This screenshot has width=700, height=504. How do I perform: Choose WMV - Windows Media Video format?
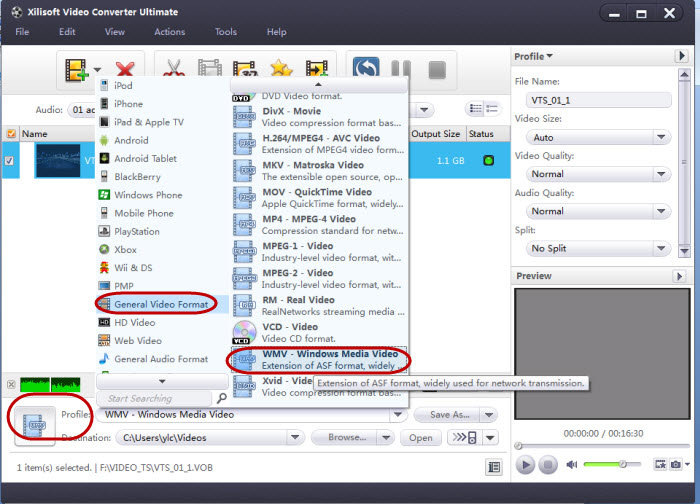pos(319,360)
